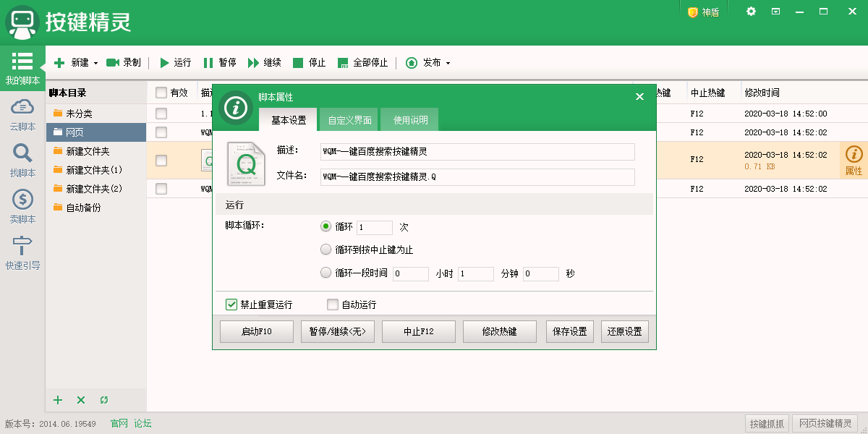Click the script Q file icon
Image resolution: width=868 pixels, height=434 pixels.
246,164
